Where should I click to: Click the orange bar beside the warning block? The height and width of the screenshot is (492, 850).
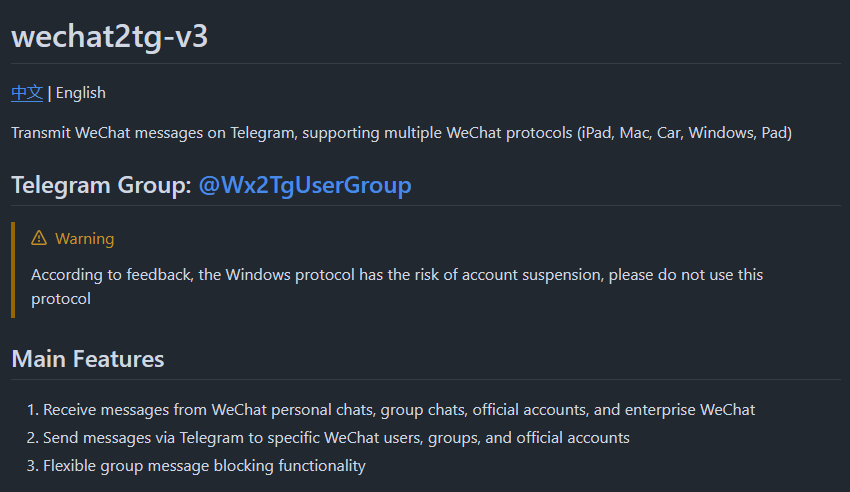click(13, 269)
